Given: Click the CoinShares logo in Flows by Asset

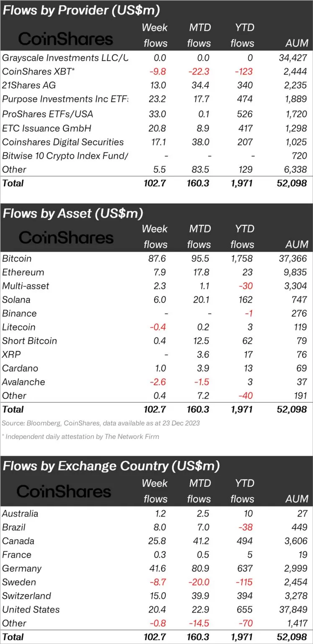Looking at the screenshot, I should 66,237.
